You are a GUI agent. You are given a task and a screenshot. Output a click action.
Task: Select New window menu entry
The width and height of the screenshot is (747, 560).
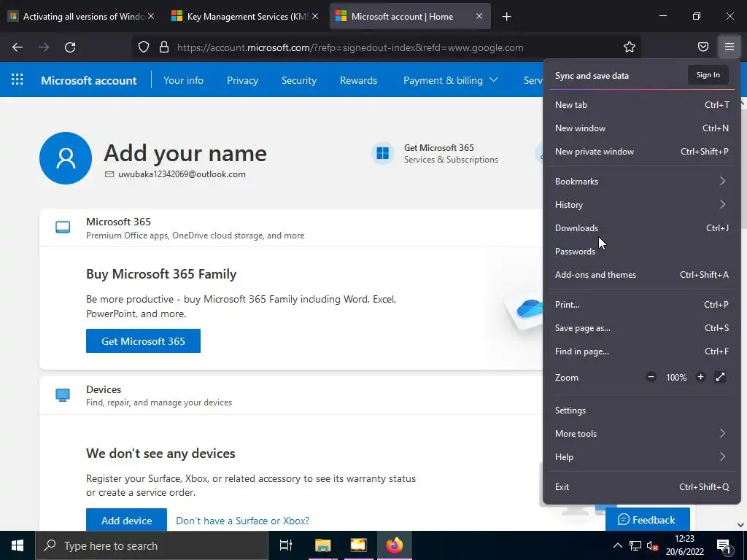point(642,128)
